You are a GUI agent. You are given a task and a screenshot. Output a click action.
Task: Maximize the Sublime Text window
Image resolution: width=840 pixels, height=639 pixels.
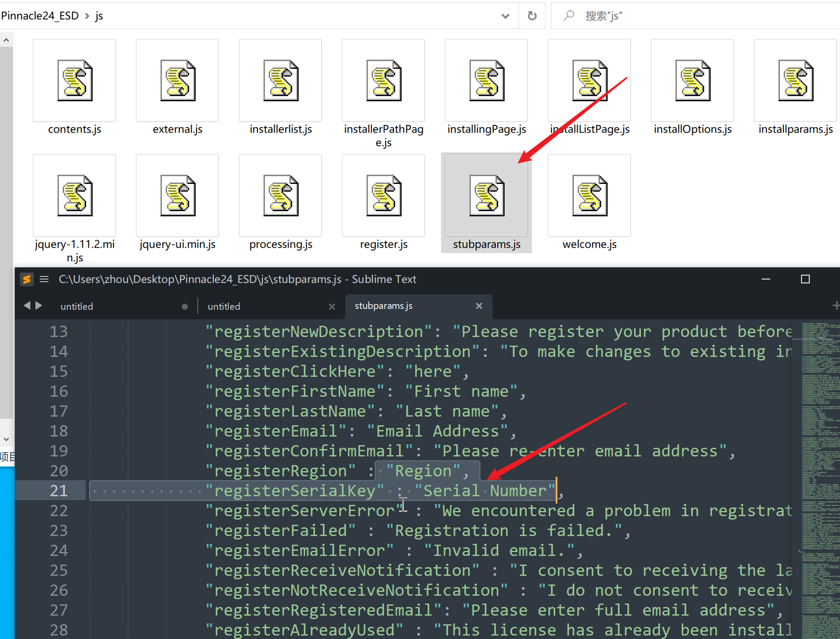[x=805, y=279]
